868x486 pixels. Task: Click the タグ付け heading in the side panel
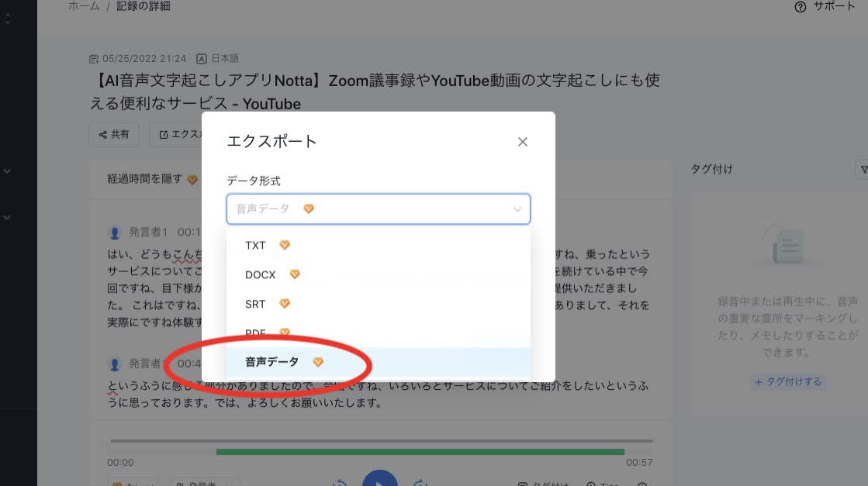pyautogui.click(x=711, y=169)
